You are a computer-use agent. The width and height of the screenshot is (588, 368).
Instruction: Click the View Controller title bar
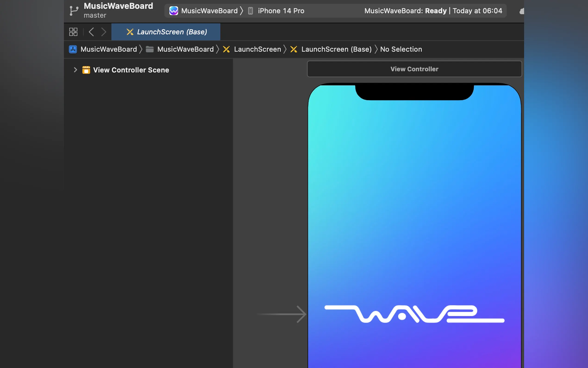tap(414, 69)
